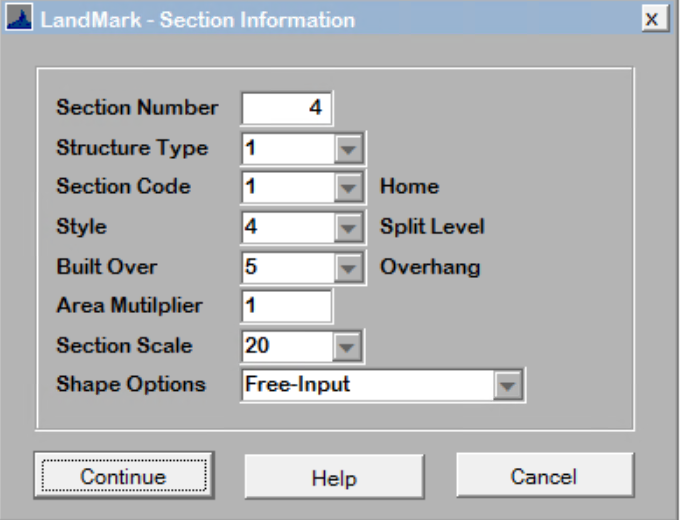Open Help for this dialog
Screen dimensions: 680x520
pyautogui.click(x=334, y=477)
